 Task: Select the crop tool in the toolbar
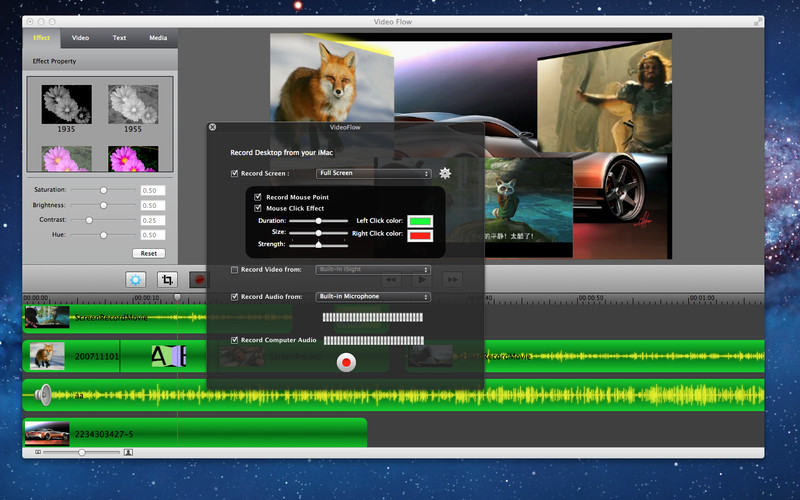tap(169, 280)
